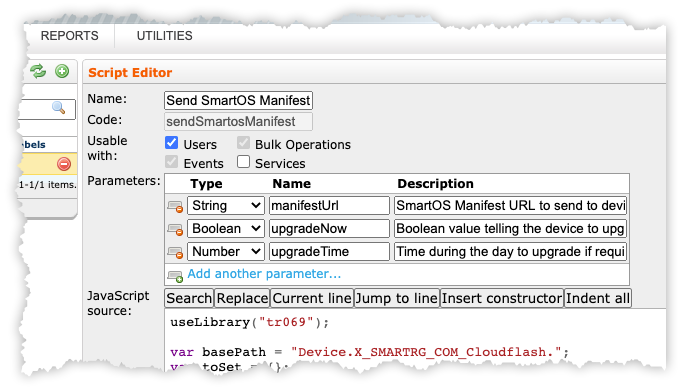Click the Type column header
This screenshot has height=390, width=679.
tap(206, 184)
